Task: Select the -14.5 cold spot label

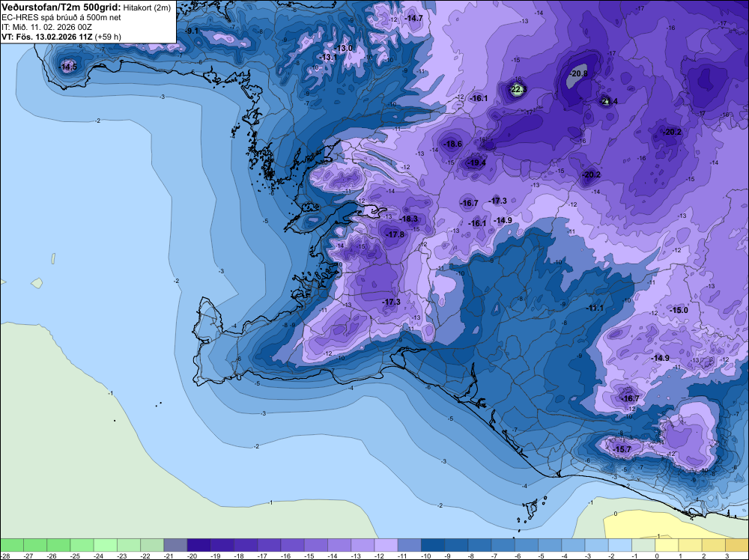Action: (68, 67)
